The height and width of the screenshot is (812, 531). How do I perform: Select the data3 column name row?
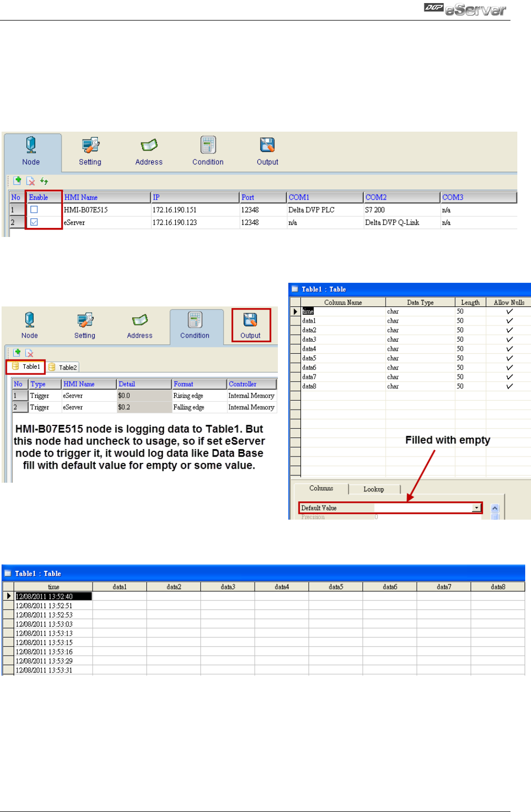pyautogui.click(x=343, y=340)
